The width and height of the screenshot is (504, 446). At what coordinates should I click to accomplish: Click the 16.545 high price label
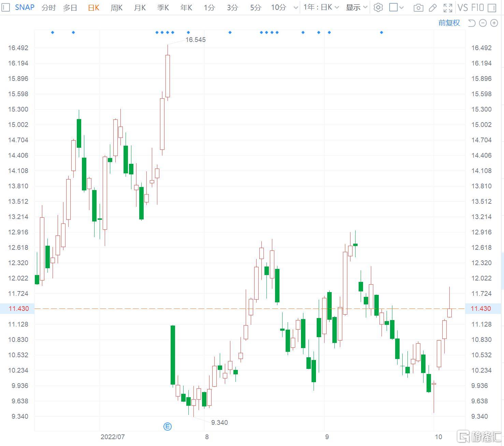tap(196, 40)
